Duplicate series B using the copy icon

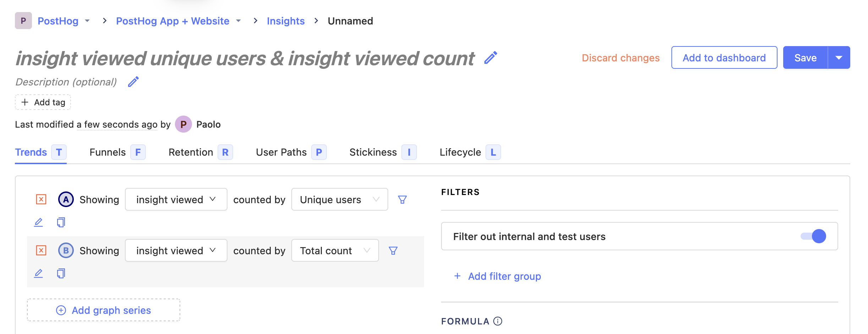point(61,273)
